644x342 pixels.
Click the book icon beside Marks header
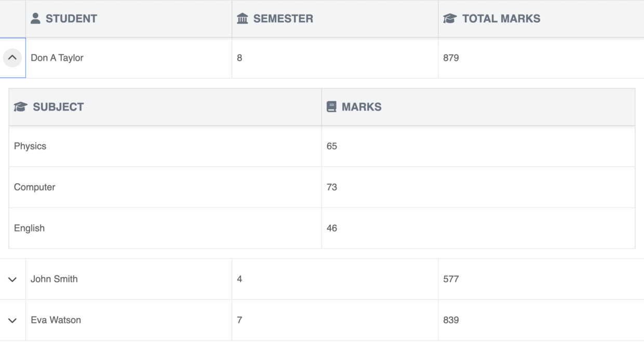pos(331,107)
